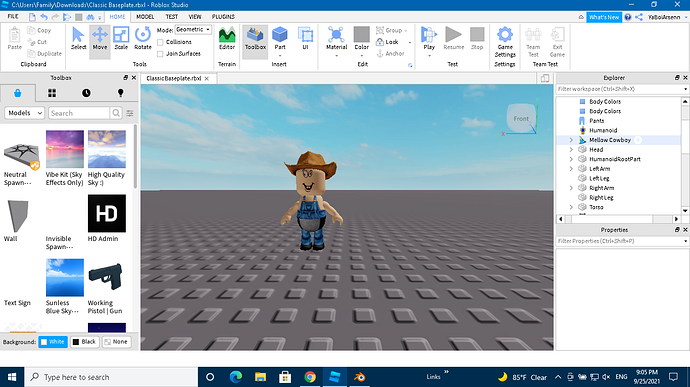Open the UI insert tool
690x387 pixels.
305,38
